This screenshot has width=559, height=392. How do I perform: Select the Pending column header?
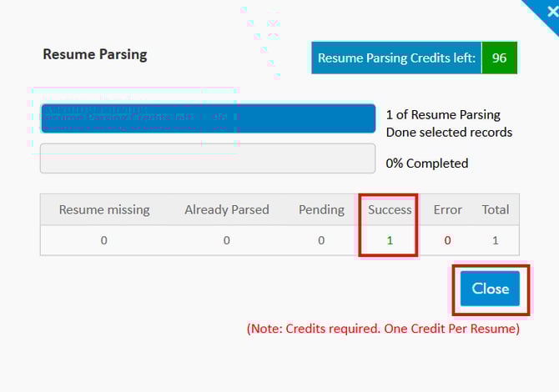(x=321, y=209)
